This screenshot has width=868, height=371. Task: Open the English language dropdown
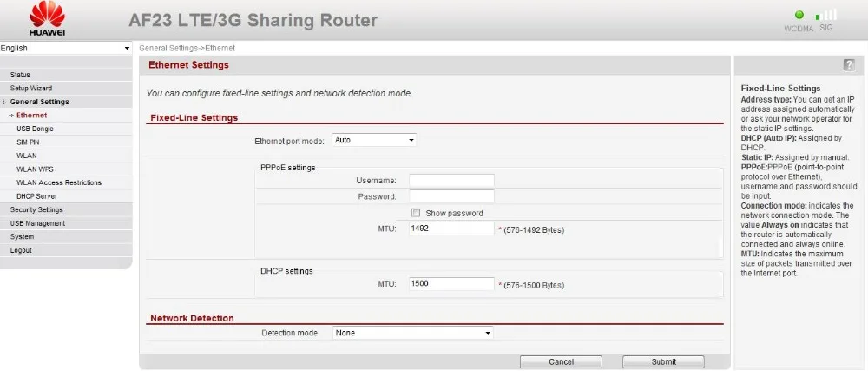pyautogui.click(x=66, y=48)
